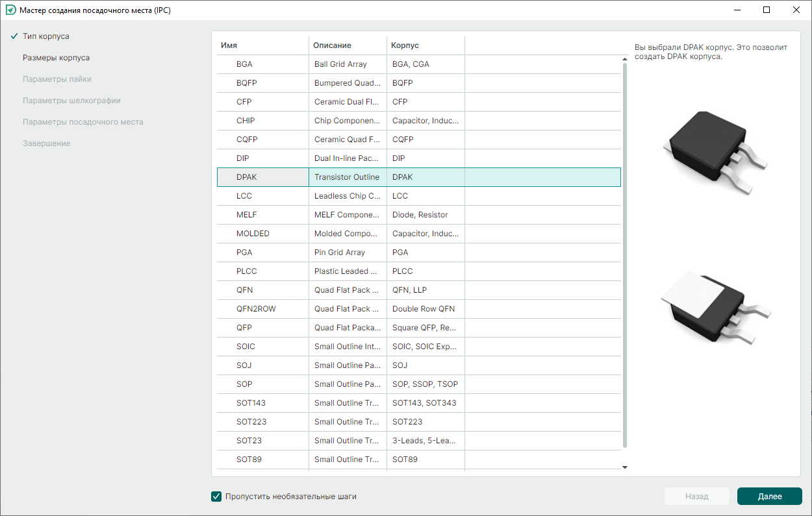
Task: Maximize the wizard window
Action: coord(767,10)
